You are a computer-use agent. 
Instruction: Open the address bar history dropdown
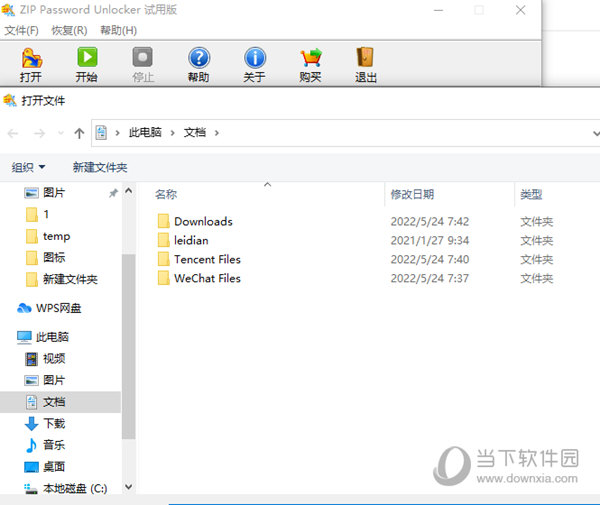(595, 133)
